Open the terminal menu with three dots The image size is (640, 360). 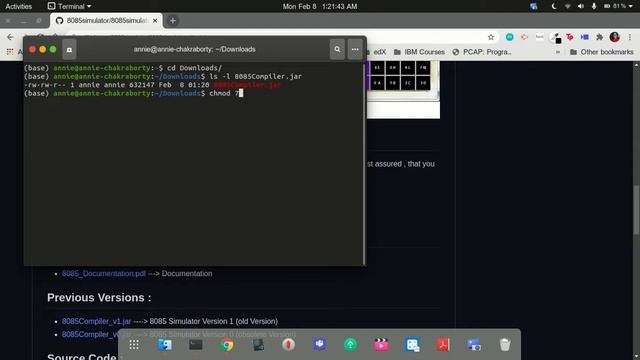pos(355,49)
